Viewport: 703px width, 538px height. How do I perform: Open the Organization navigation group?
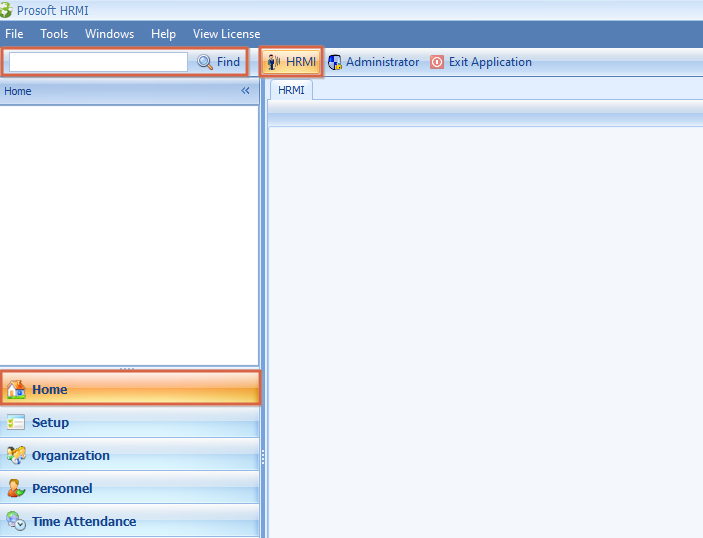coord(130,456)
